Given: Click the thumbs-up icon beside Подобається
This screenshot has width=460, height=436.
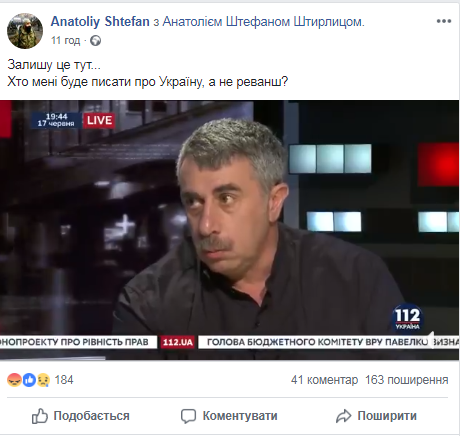Looking at the screenshot, I should pyautogui.click(x=40, y=416).
